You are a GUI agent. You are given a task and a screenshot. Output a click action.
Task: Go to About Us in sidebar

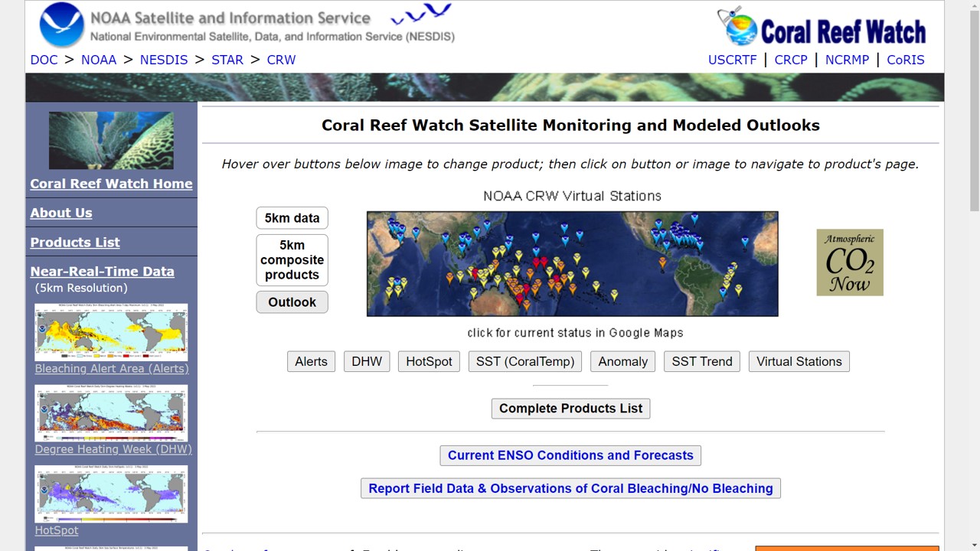[x=61, y=214]
